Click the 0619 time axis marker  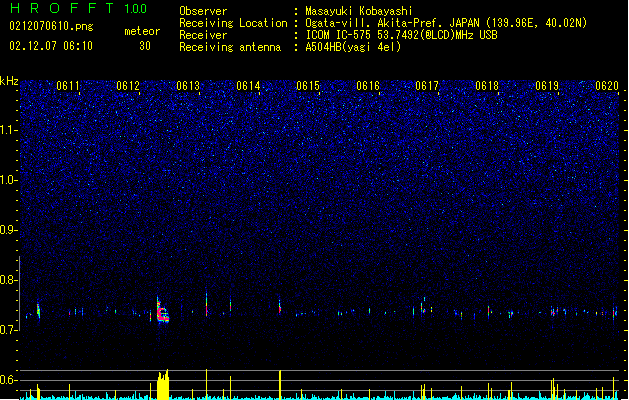click(547, 86)
